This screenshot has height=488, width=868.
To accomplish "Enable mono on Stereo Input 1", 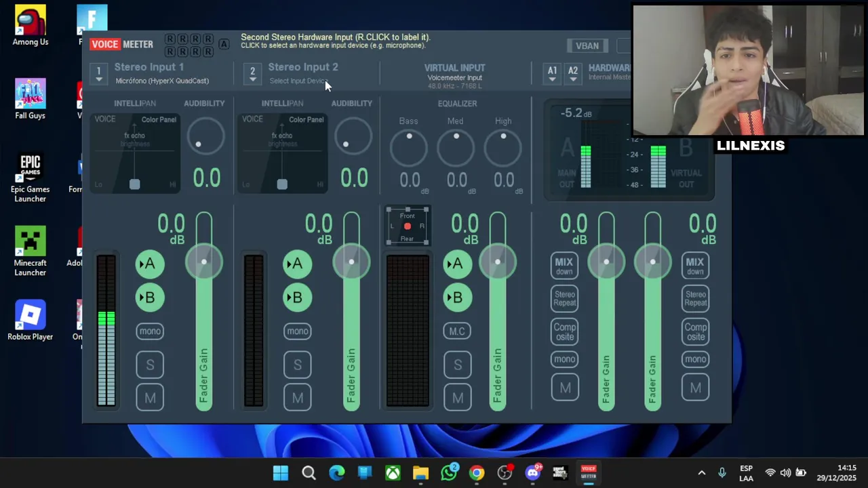I will (x=150, y=331).
